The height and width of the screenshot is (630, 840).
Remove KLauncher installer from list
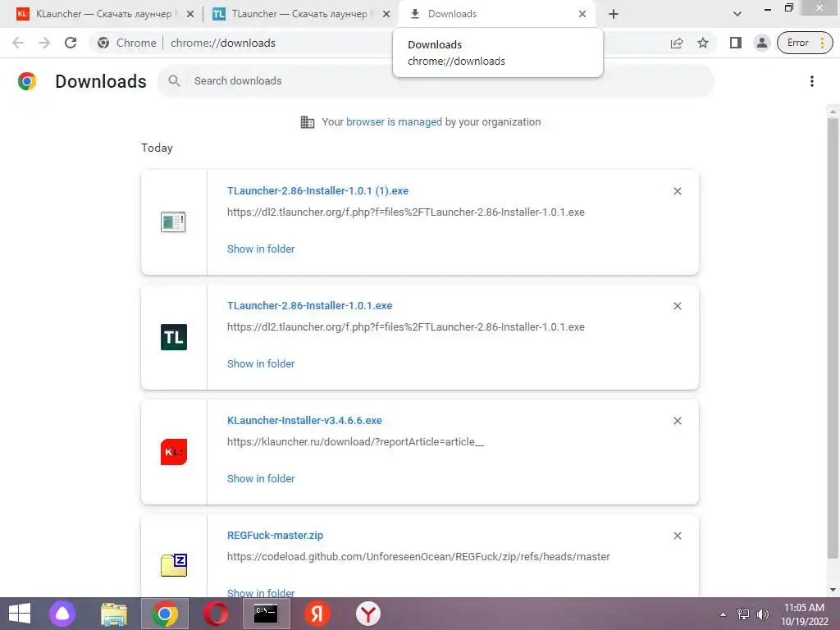tap(677, 421)
